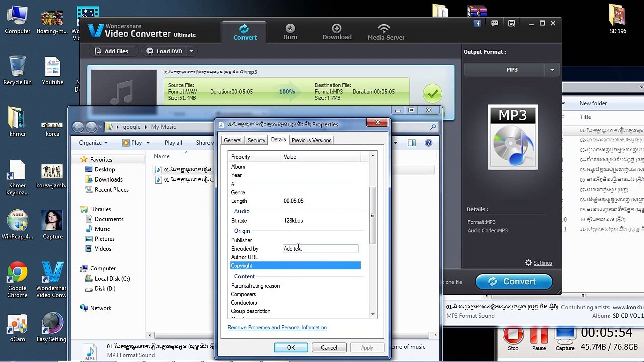The height and width of the screenshot is (362, 644).
Task: Open the Burn disc tab icon
Action: pyautogui.click(x=290, y=28)
